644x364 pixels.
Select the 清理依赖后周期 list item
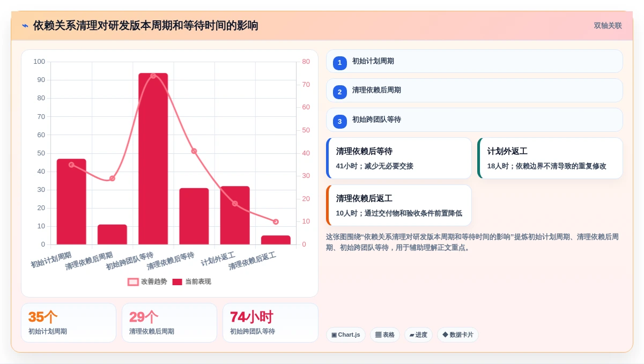[x=475, y=91]
